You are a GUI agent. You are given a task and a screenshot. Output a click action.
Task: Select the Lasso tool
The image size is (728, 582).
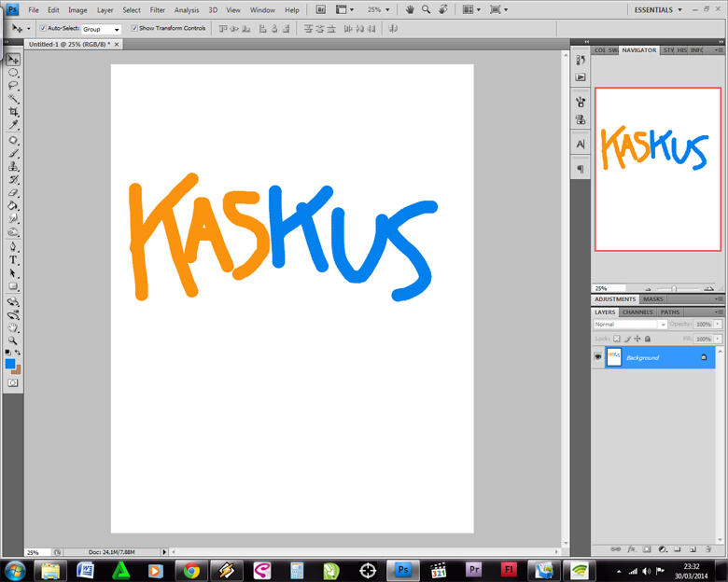click(x=13, y=86)
